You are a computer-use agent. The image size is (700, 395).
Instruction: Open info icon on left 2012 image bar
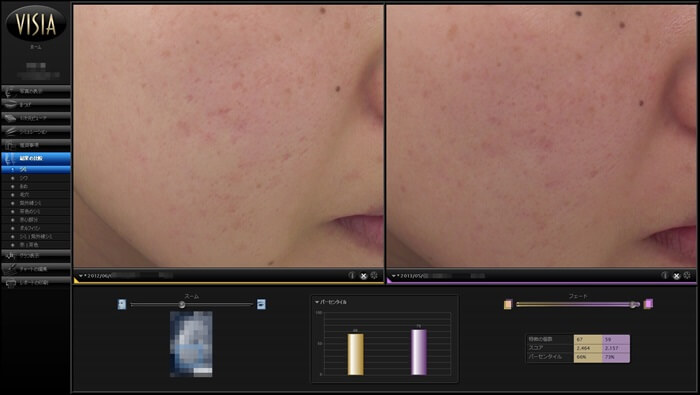pos(352,276)
